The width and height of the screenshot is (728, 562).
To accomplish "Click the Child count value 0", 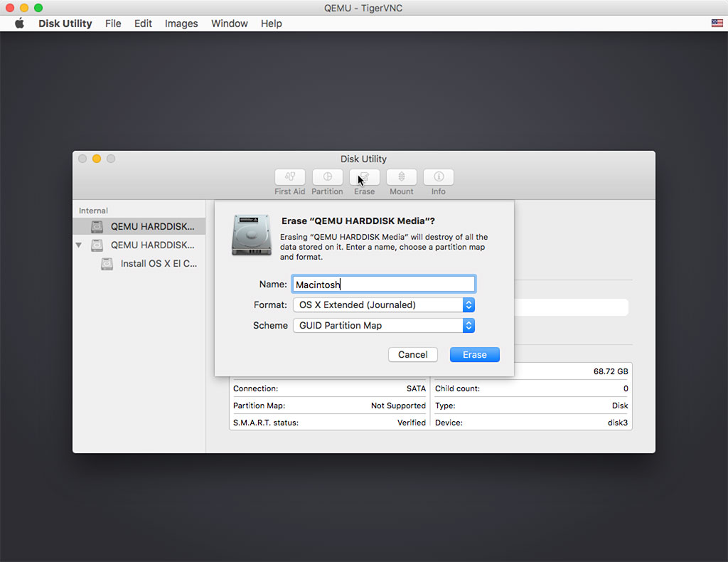I will pyautogui.click(x=626, y=388).
